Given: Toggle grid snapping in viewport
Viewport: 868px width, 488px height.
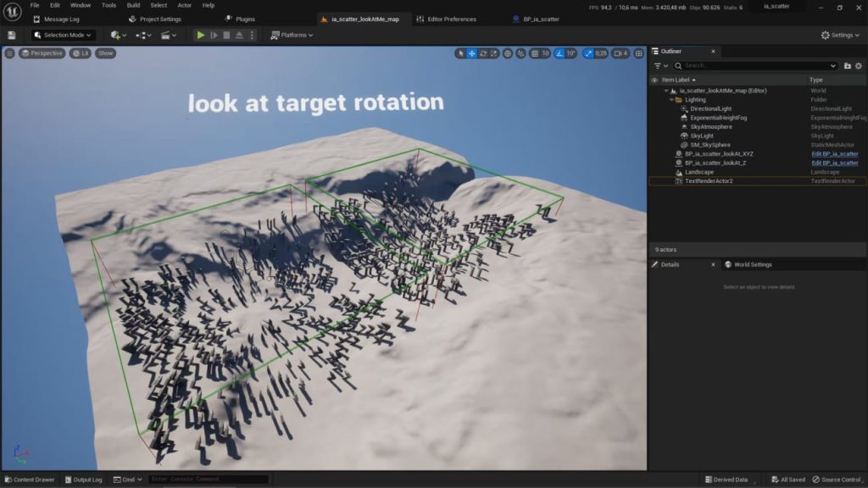Looking at the screenshot, I should click(535, 53).
